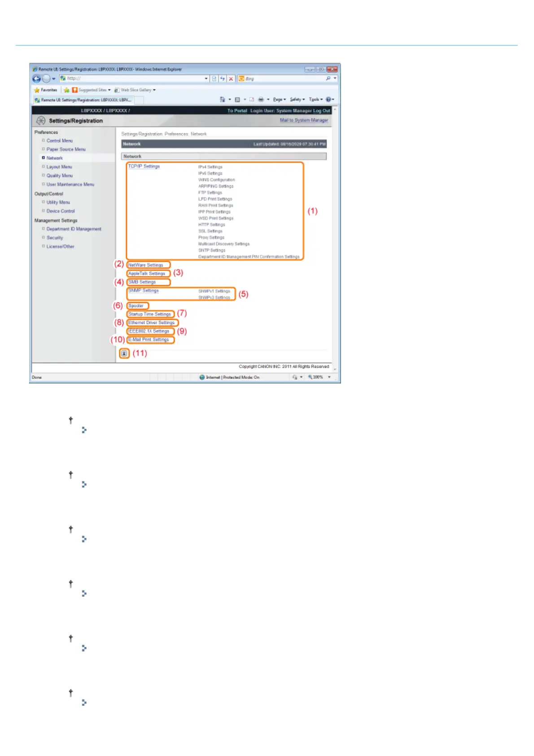Click the 'IPv4 Settings' text
Image resolution: width=534 pixels, height=756 pixels.
tap(210, 167)
